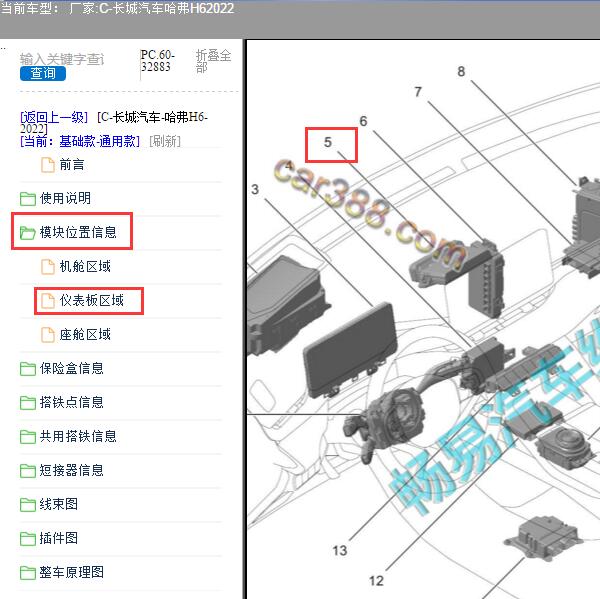Image resolution: width=600 pixels, height=599 pixels.
Task: Click callout number 3 in diagram
Action: [255, 189]
